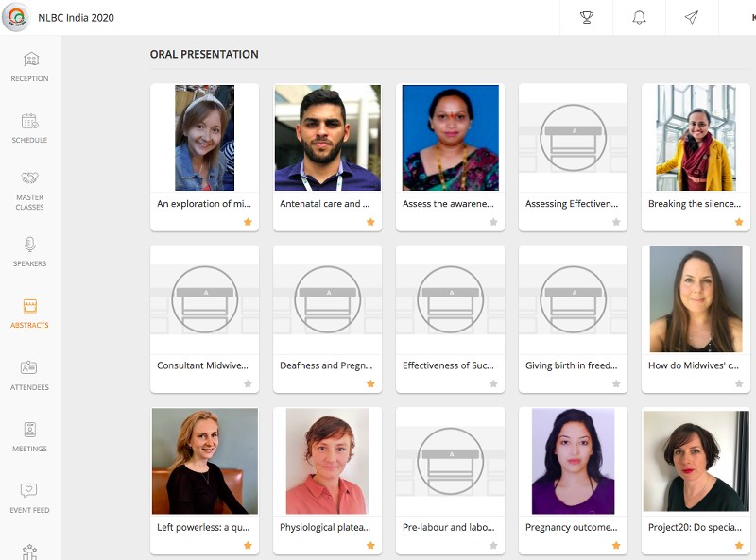Open placeholder image of 'Pre-labour and labo...'
The width and height of the screenshot is (756, 560).
[451, 461]
